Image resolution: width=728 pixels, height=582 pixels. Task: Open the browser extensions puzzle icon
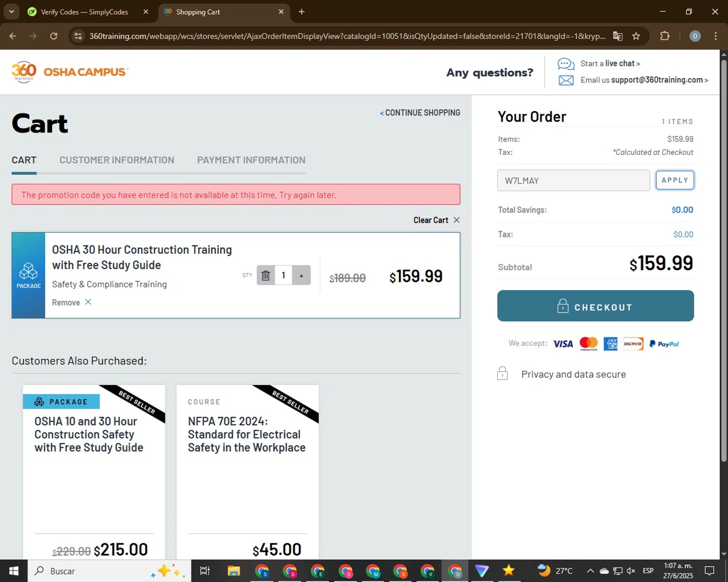click(x=664, y=36)
